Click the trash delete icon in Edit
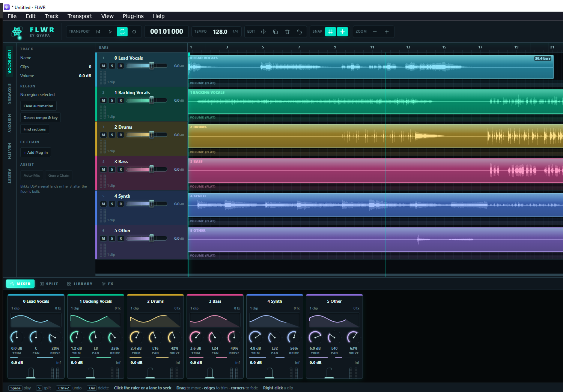Image resolution: width=563 pixels, height=392 pixels. click(288, 32)
